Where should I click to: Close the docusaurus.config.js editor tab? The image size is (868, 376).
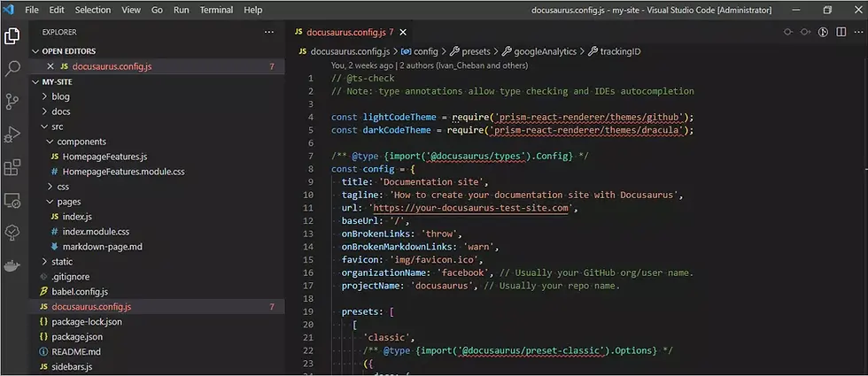[x=403, y=32]
